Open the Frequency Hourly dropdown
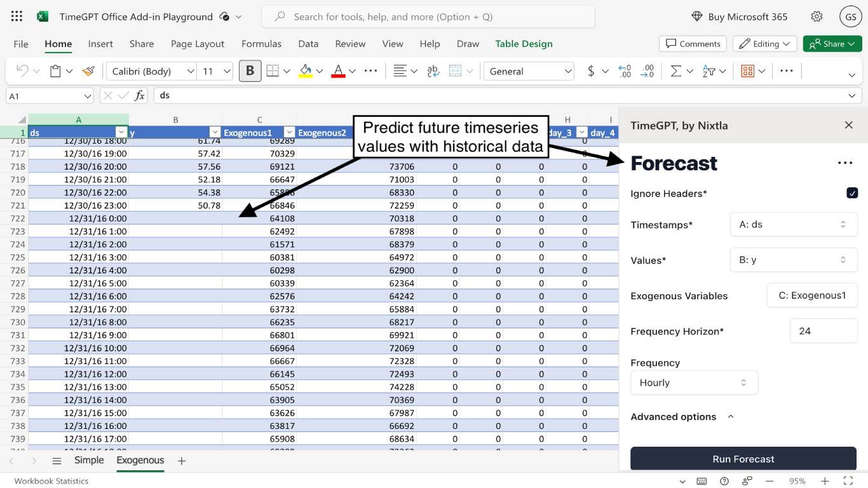The image size is (868, 488). coord(694,383)
